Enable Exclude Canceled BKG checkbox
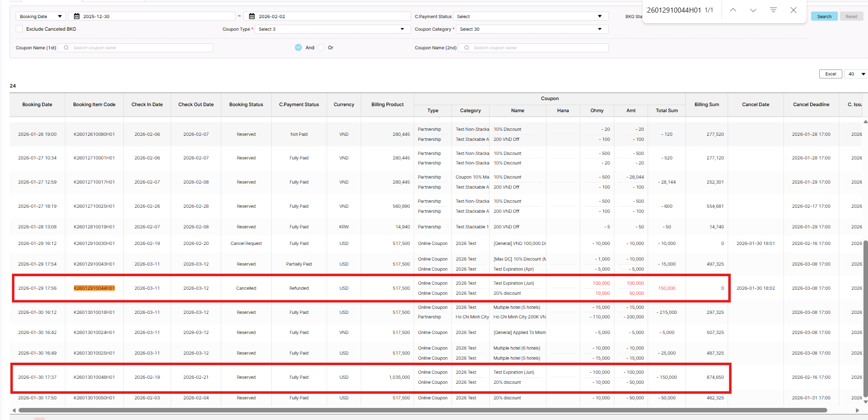Viewport: 868px width, 420px height. click(x=19, y=29)
